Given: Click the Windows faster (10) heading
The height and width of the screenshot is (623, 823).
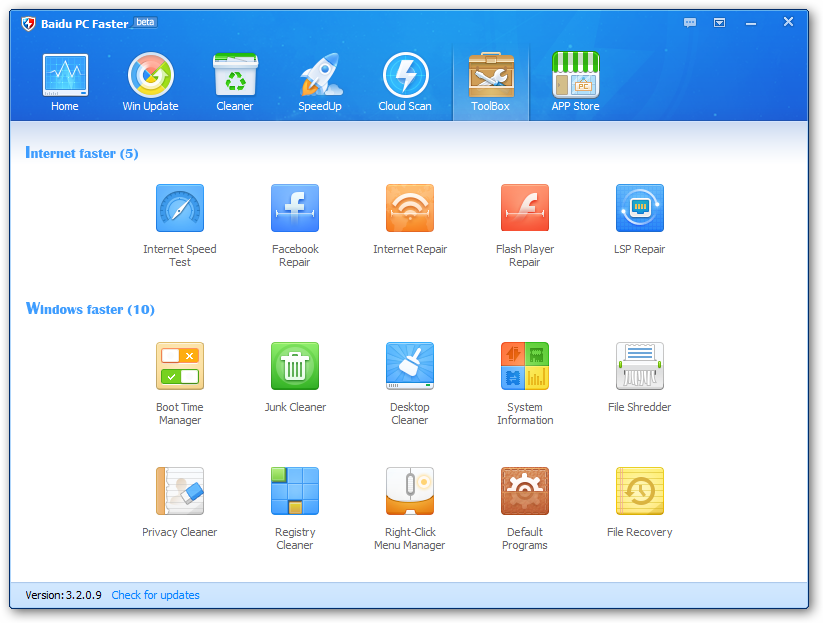Looking at the screenshot, I should pyautogui.click(x=90, y=309).
